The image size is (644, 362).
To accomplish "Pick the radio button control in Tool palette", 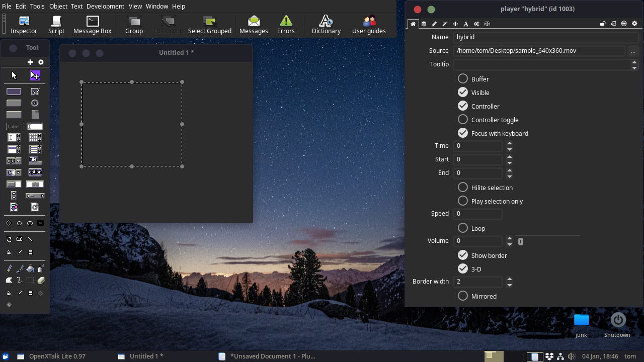I will point(35,103).
